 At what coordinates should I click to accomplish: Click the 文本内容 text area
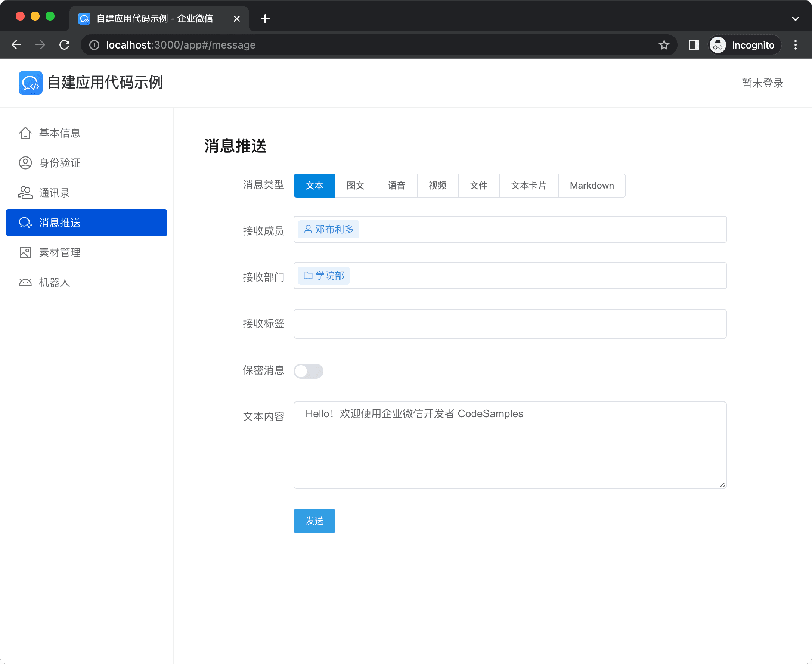pos(510,445)
